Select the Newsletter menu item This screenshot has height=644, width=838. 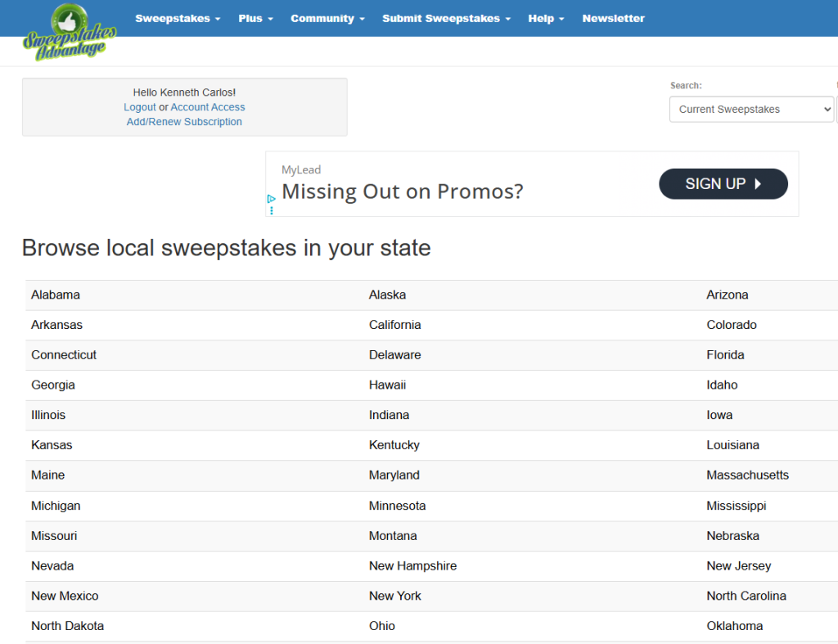click(x=613, y=18)
